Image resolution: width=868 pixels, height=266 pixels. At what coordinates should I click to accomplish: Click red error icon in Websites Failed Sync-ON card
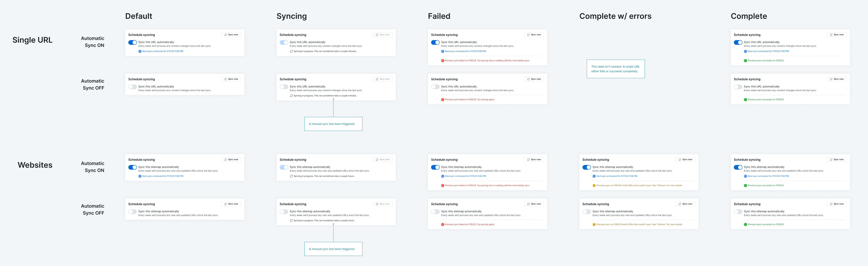click(442, 185)
